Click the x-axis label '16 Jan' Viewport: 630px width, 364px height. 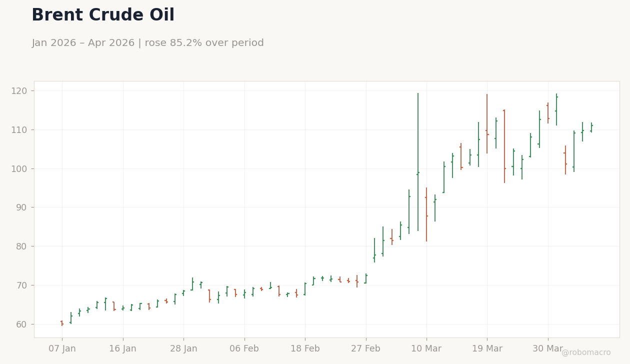(x=123, y=349)
